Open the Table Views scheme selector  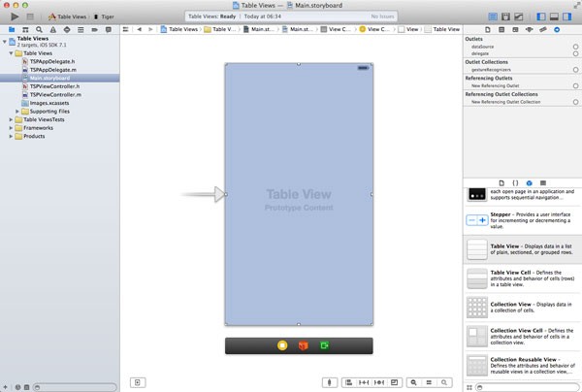[67, 16]
